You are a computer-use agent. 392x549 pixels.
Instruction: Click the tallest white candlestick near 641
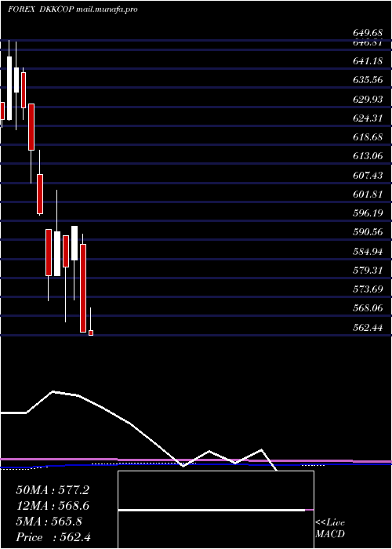tap(9, 88)
